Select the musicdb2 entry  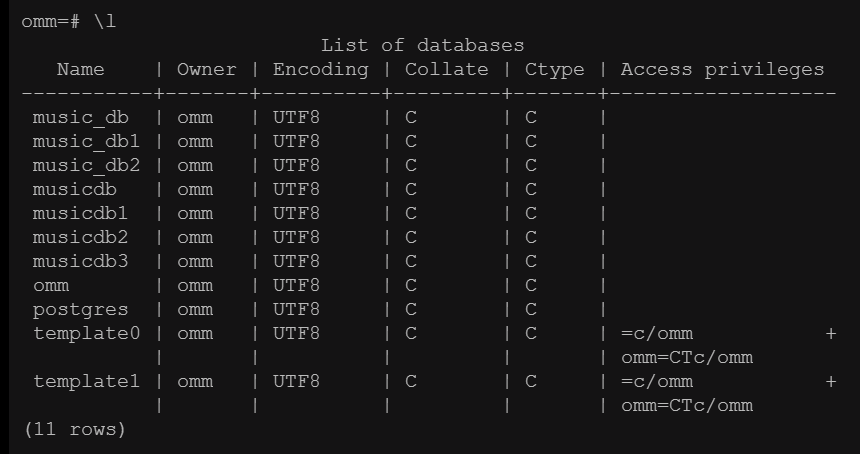(x=81, y=237)
